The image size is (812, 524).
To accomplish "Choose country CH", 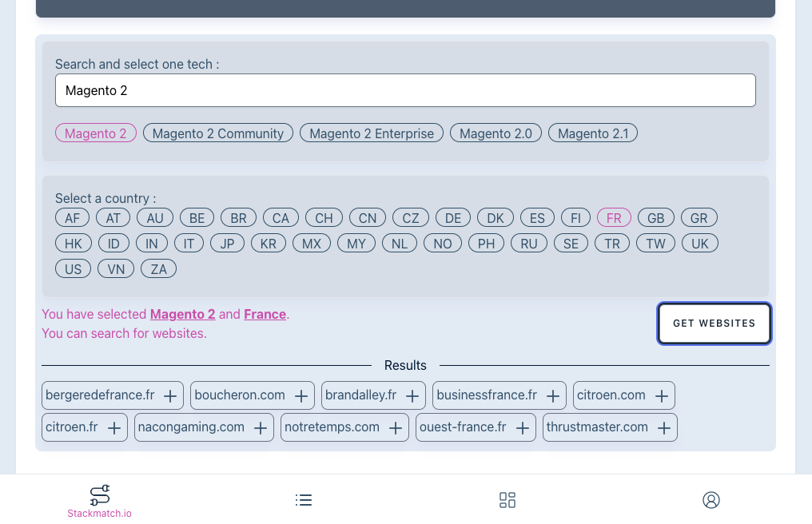I will coord(324,217).
